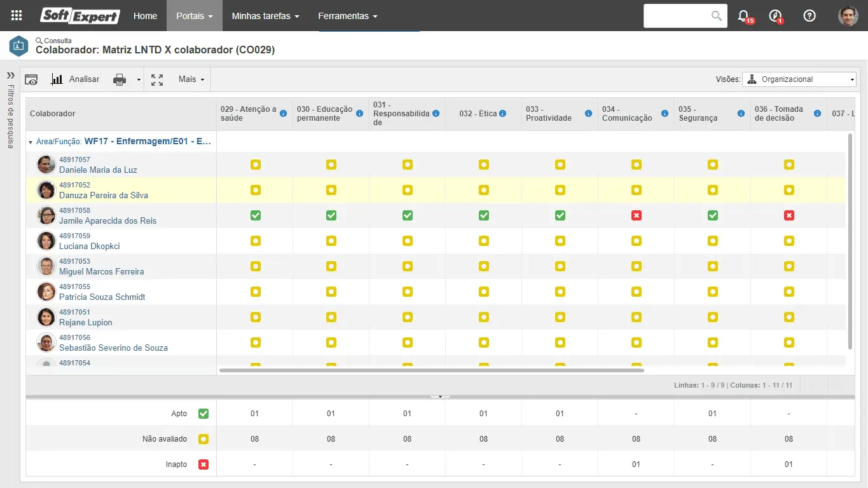Screen dimensions: 868x488
Task: Click the view data eye icon in toolbar
Action: [x=31, y=79]
